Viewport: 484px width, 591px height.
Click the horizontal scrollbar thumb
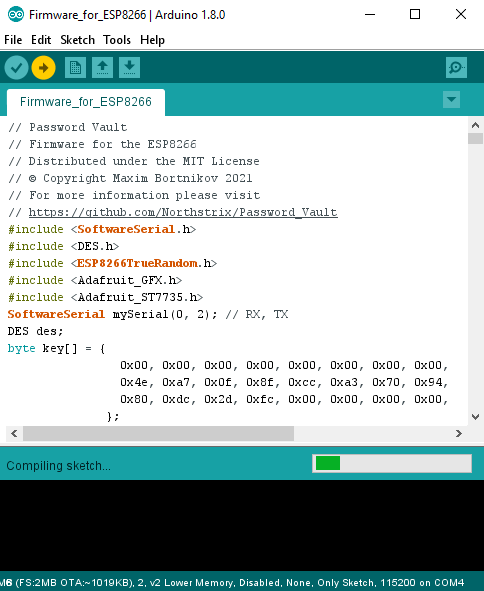pos(158,433)
